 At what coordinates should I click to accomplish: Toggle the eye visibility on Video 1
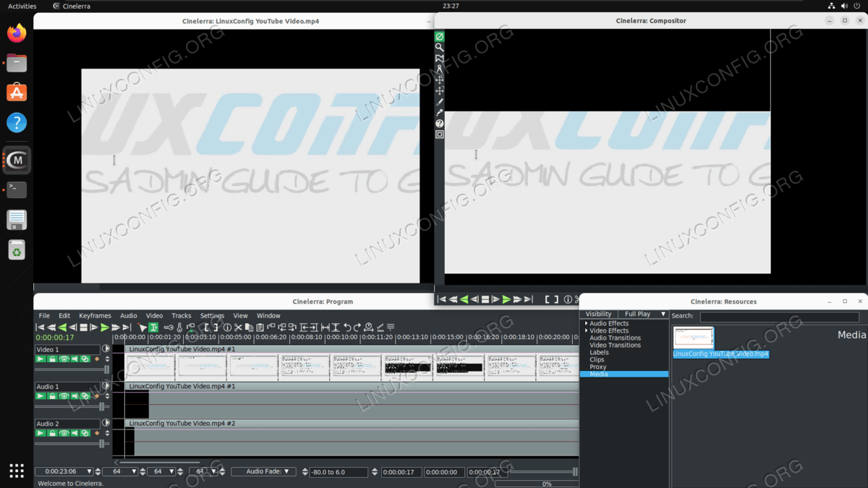click(x=64, y=359)
